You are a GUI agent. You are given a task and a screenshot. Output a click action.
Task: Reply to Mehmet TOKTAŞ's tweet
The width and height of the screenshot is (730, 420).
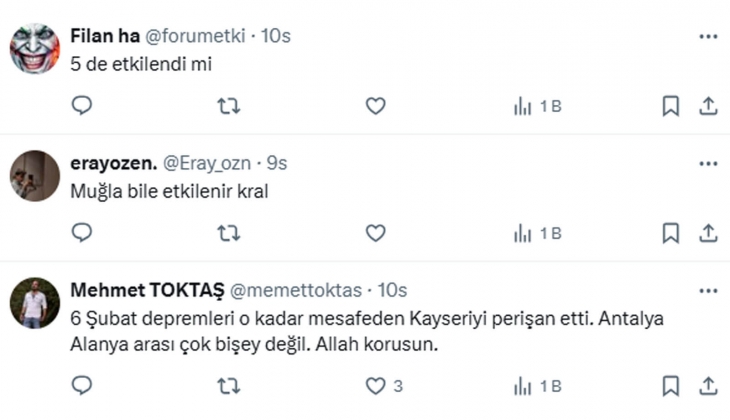tap(82, 385)
